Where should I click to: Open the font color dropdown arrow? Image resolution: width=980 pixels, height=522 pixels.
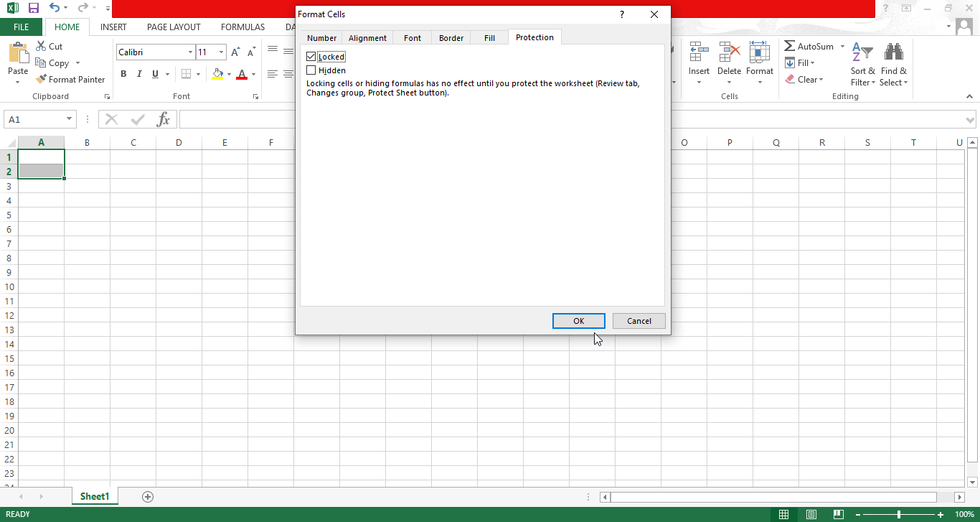[253, 74]
